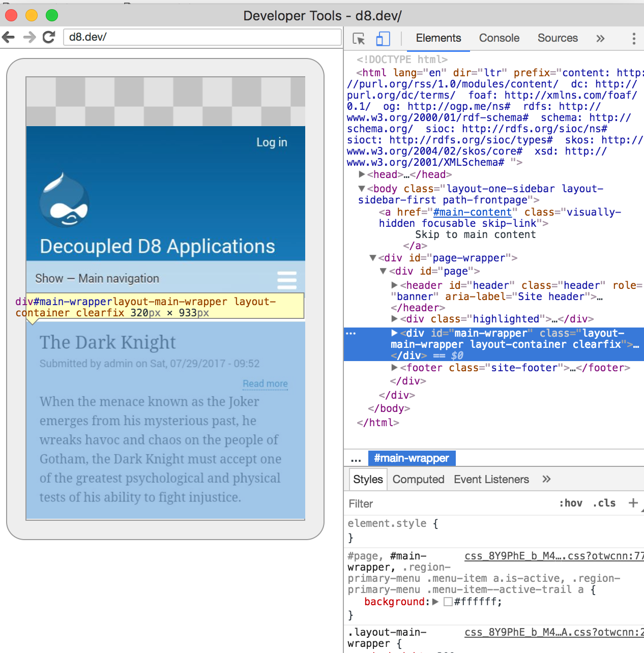The width and height of the screenshot is (644, 653).
Task: Select the #main-wrapper breadcrumb
Action: 412,458
